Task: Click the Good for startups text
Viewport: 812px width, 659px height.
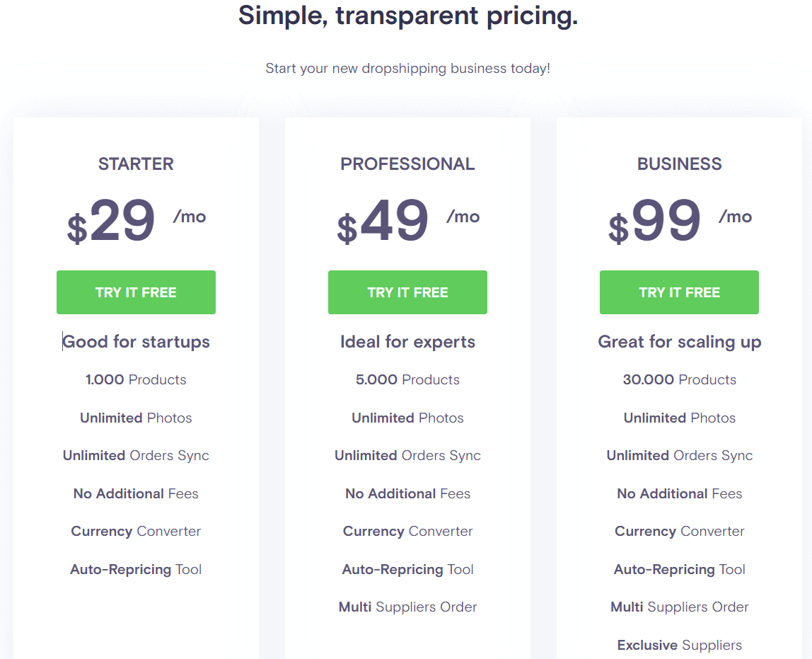Action: [x=136, y=341]
